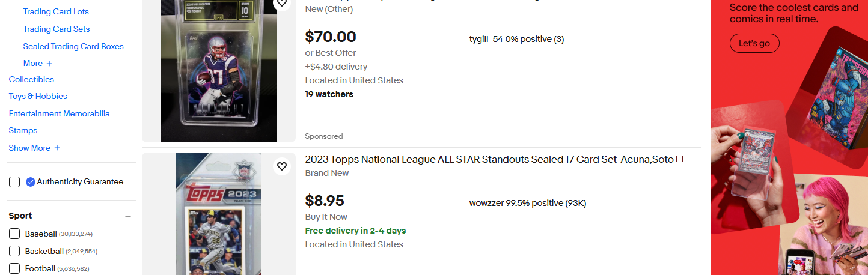Open the Stamps category

tap(23, 130)
